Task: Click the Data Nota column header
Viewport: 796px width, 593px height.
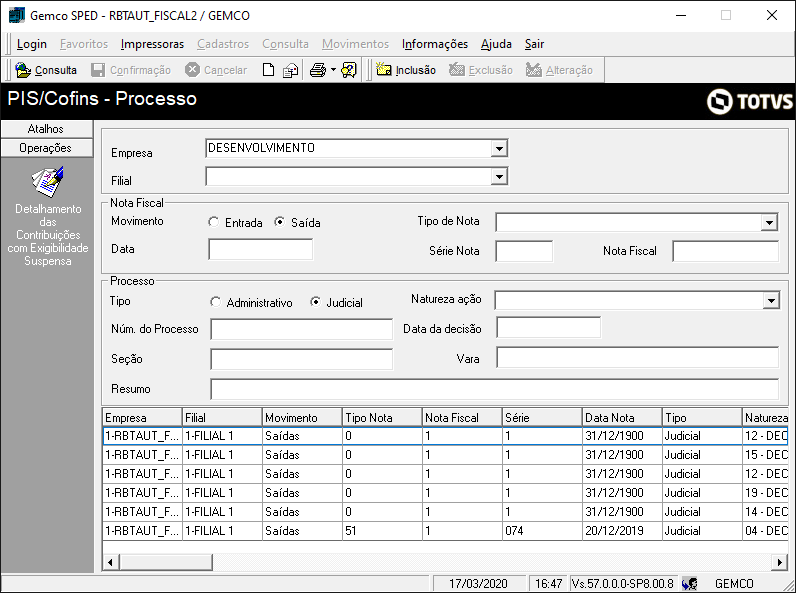Action: click(x=622, y=417)
